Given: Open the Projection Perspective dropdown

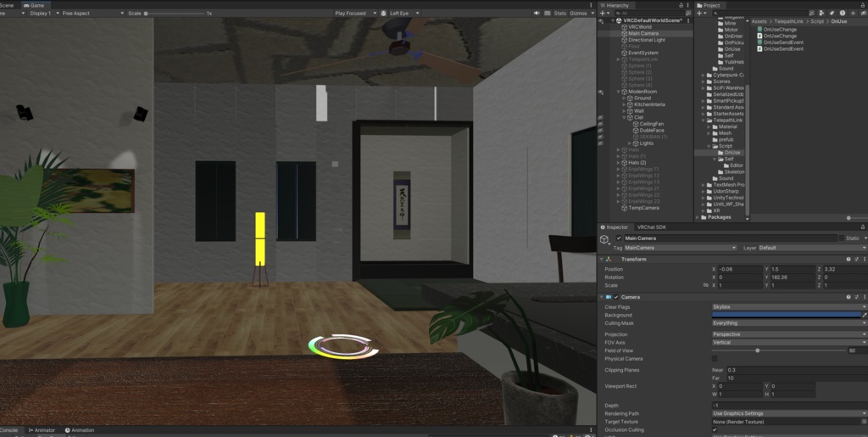Looking at the screenshot, I should pyautogui.click(x=789, y=334).
